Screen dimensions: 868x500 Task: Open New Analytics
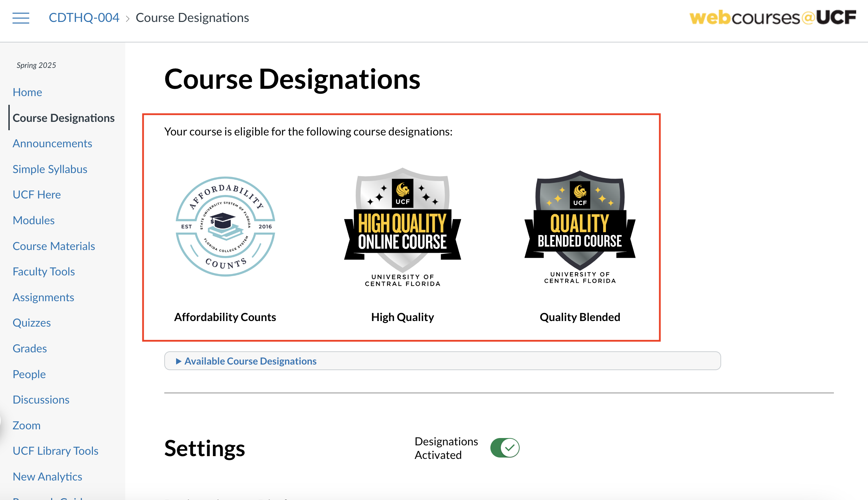pos(47,477)
